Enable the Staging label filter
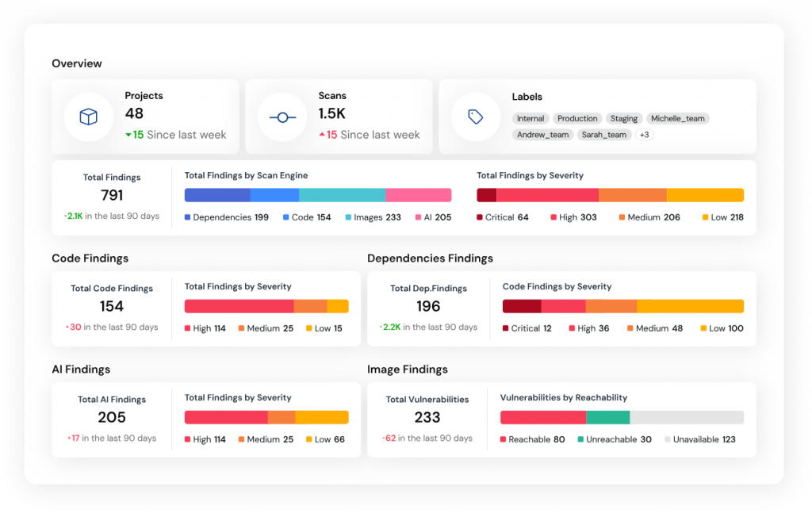812x513 pixels. (x=624, y=117)
